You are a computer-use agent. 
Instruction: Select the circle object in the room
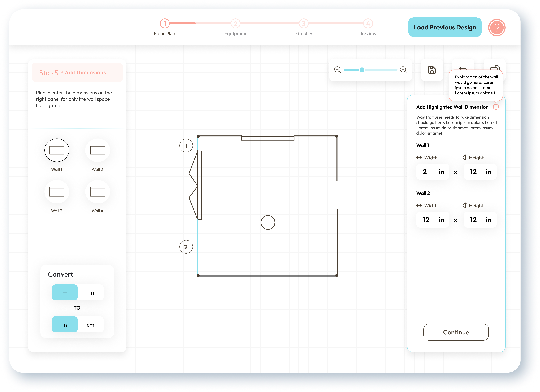268,222
